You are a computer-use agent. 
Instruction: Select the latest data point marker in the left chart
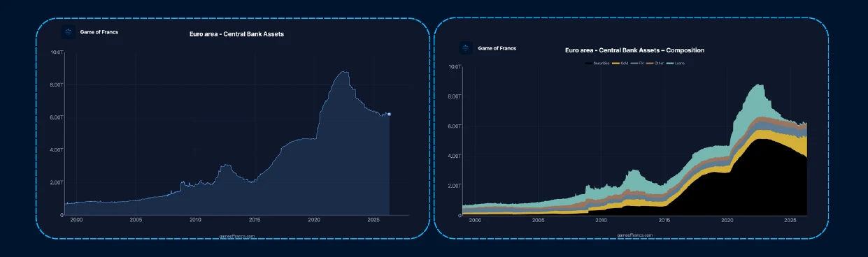click(390, 114)
